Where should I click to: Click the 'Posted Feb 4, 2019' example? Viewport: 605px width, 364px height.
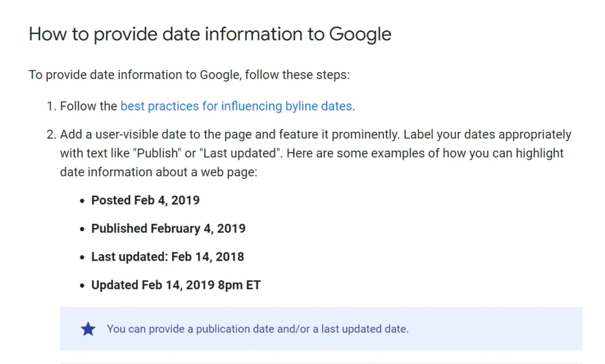pyautogui.click(x=145, y=200)
